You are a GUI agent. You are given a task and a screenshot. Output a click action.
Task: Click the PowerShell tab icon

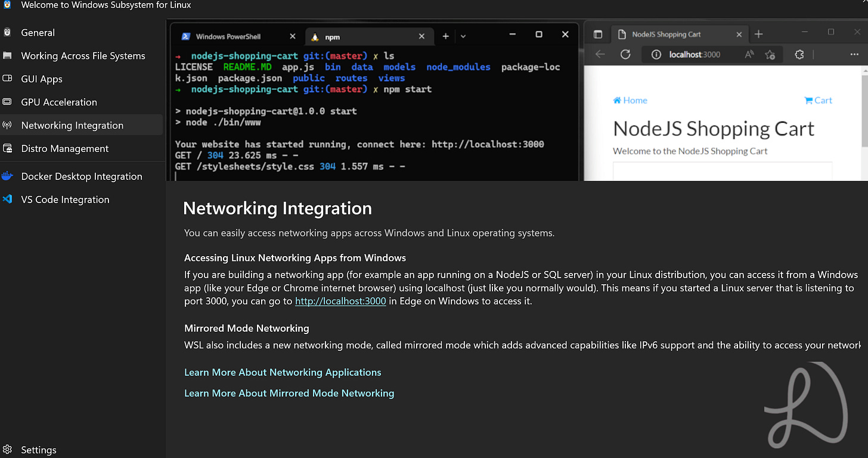186,36
